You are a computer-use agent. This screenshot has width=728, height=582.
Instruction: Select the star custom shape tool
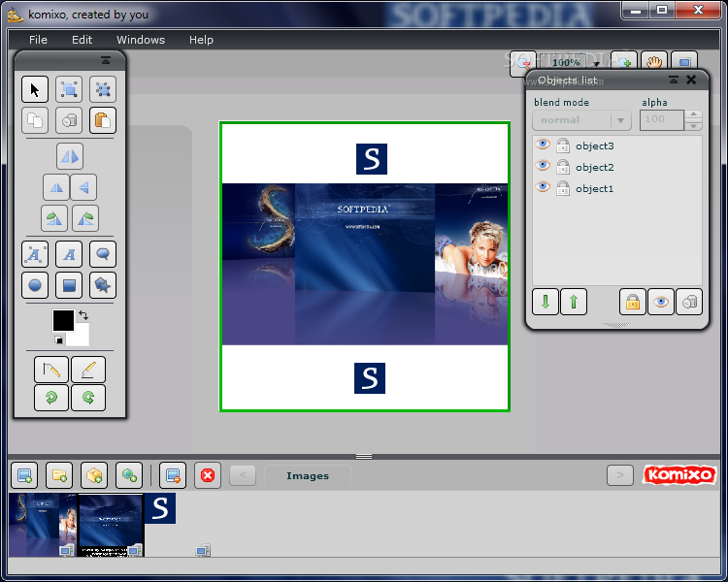[103, 285]
